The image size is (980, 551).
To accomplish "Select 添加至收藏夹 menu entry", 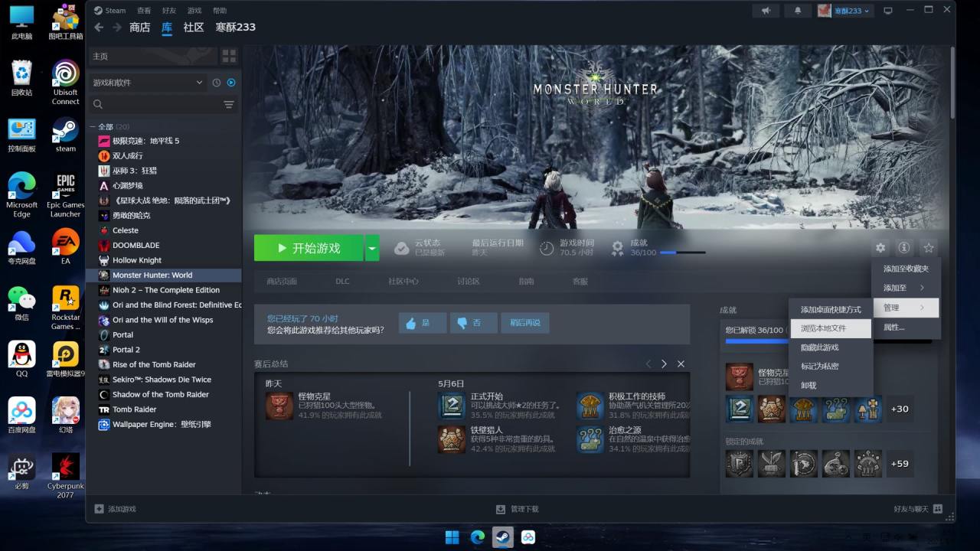I will point(905,269).
